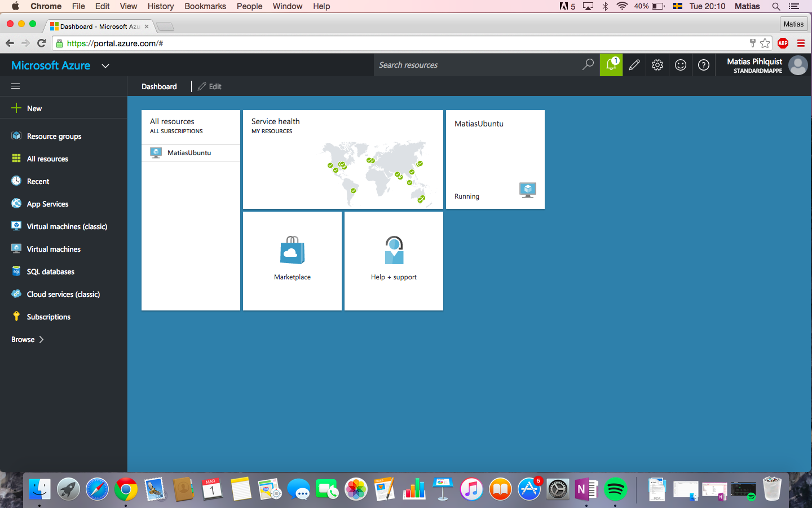Open the Bookmarks menu in menu bar
This screenshot has height=508, width=812.
(x=205, y=6)
